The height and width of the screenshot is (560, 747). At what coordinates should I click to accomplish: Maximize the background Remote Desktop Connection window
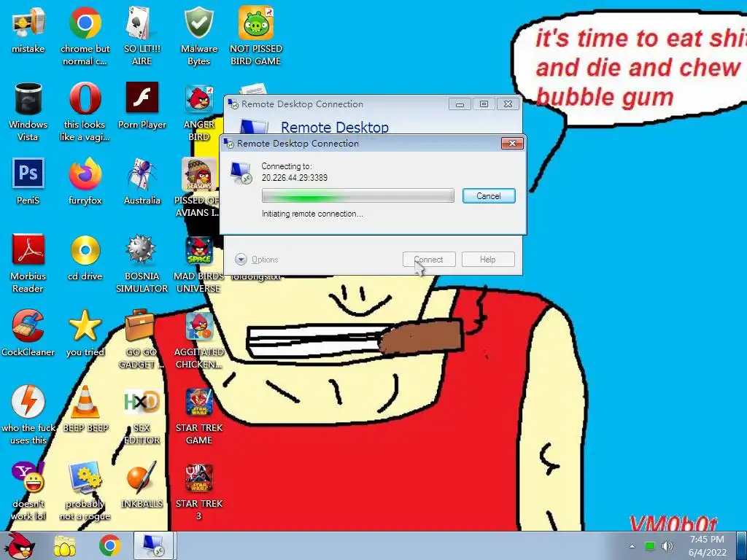(x=484, y=104)
